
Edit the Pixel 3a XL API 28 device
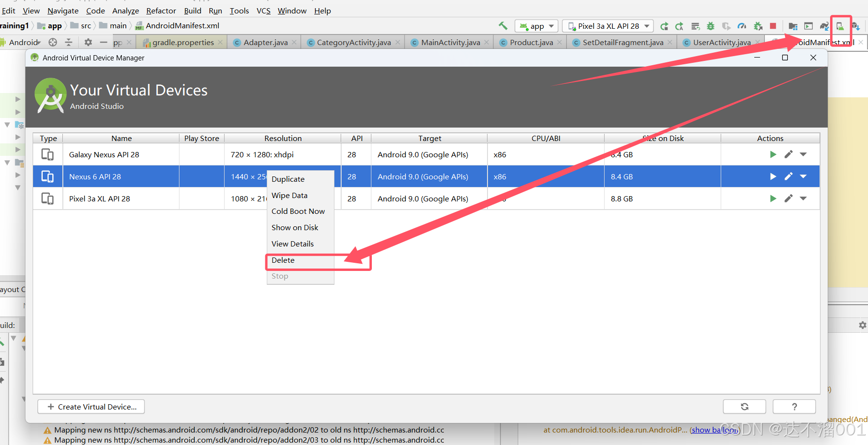pyautogui.click(x=788, y=199)
